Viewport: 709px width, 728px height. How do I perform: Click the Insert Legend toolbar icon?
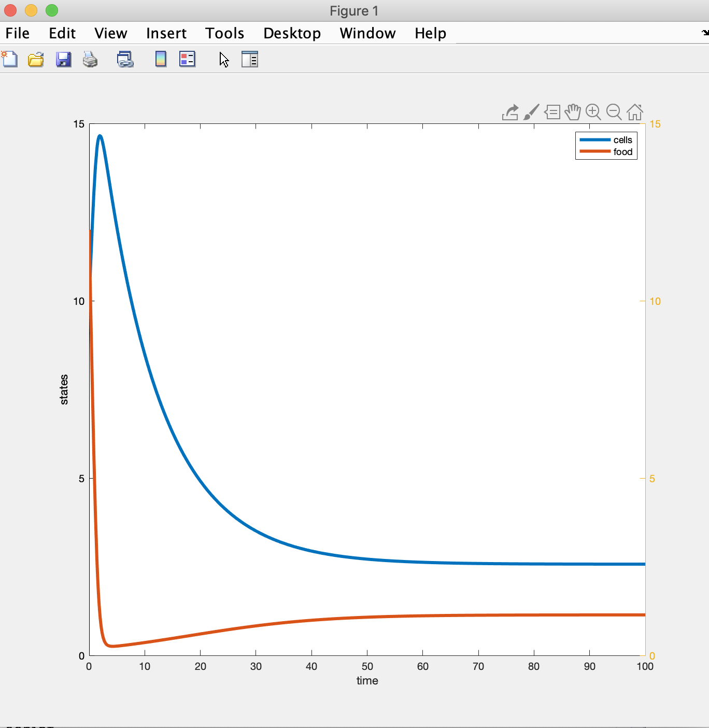[x=187, y=59]
